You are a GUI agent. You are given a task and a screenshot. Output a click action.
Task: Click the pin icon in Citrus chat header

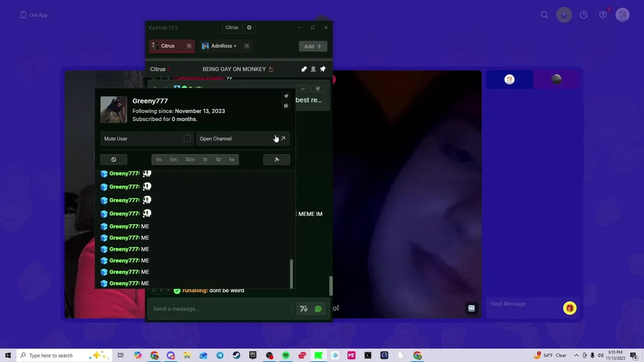323,69
